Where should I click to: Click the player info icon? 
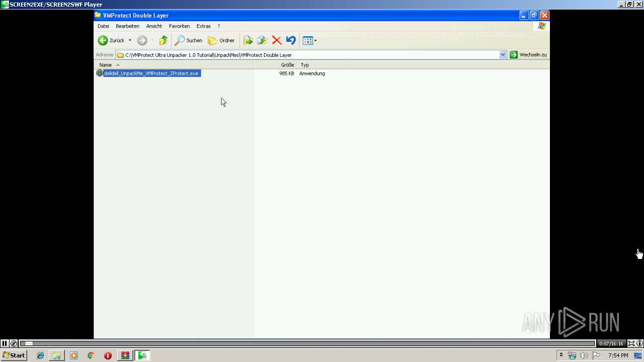click(639, 343)
